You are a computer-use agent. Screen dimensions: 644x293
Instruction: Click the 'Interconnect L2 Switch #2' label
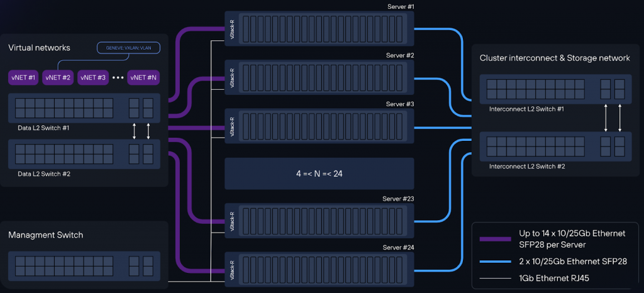527,167
